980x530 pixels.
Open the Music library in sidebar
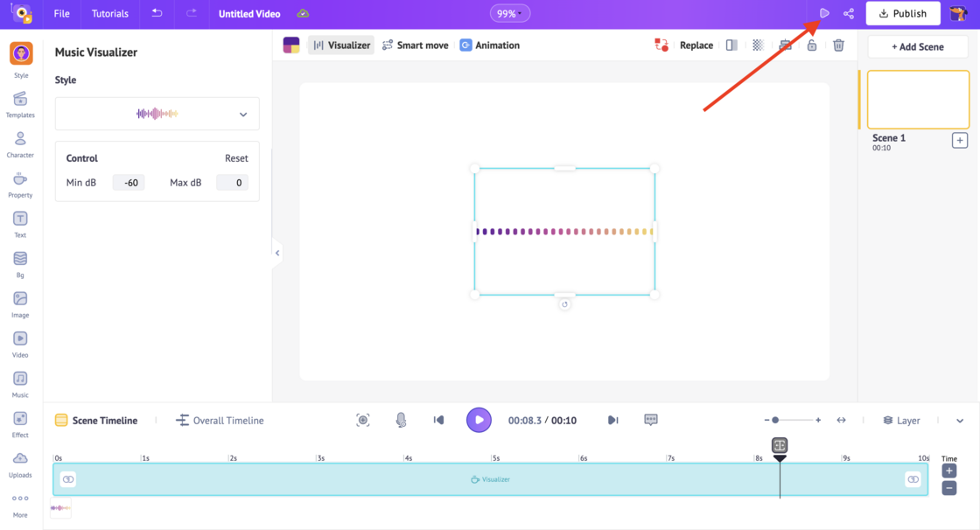tap(20, 384)
